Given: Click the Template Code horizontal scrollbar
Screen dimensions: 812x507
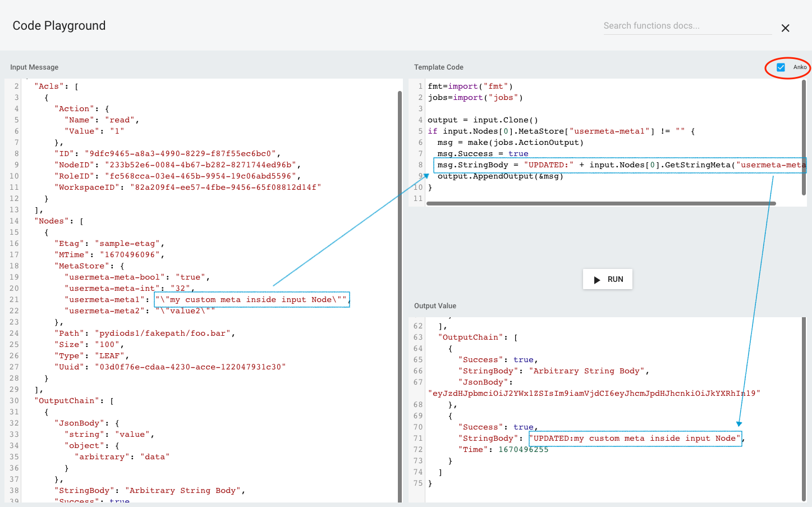Looking at the screenshot, I should [601, 204].
